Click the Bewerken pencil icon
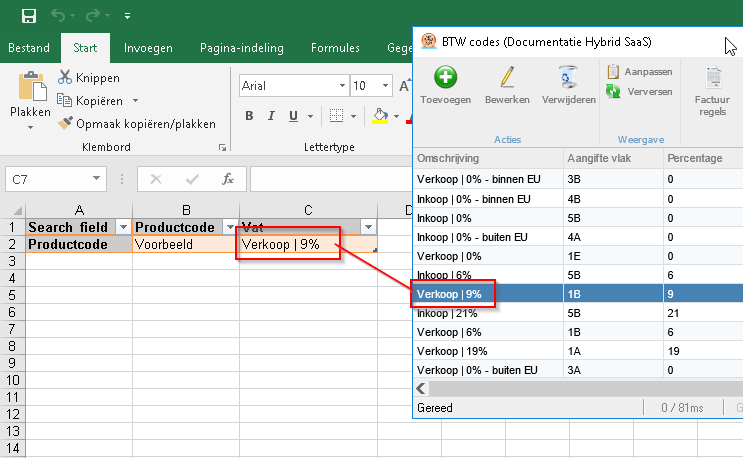 click(507, 79)
